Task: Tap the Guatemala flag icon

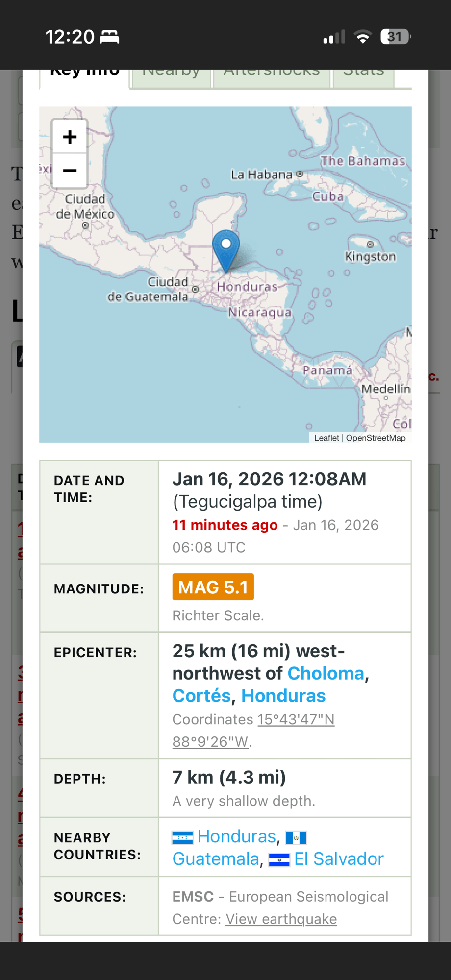Action: click(x=296, y=837)
